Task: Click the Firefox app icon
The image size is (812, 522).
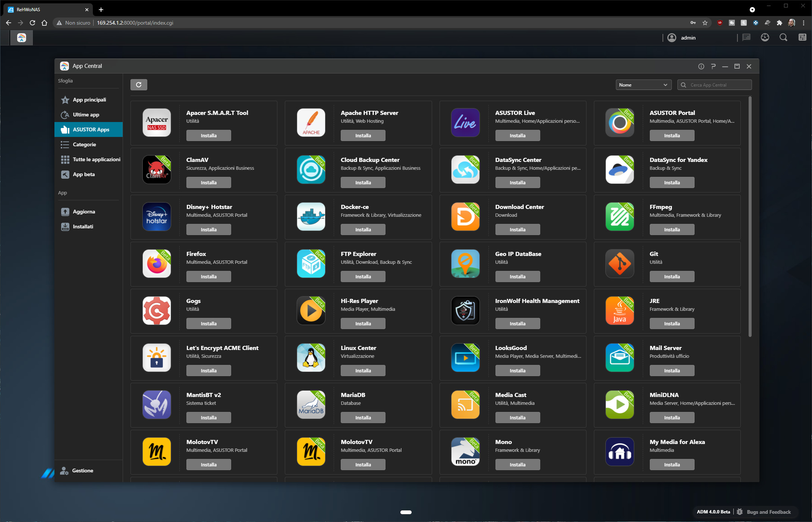Action: pyautogui.click(x=157, y=264)
